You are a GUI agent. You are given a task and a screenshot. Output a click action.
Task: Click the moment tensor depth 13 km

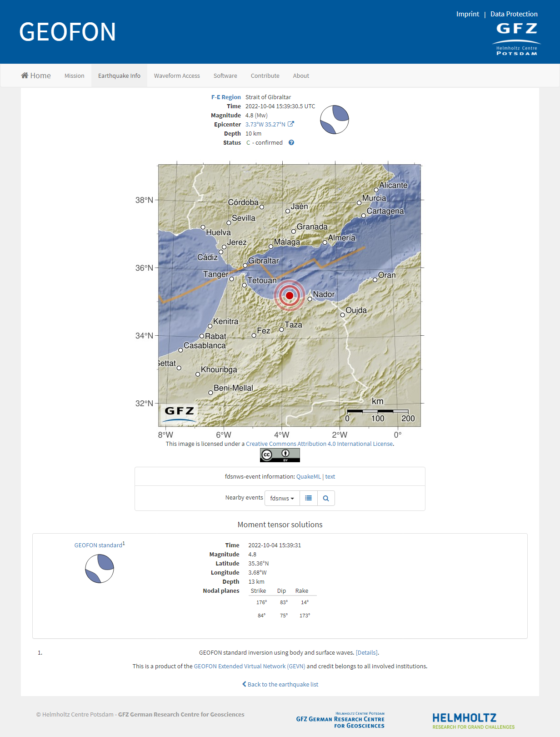(x=256, y=581)
